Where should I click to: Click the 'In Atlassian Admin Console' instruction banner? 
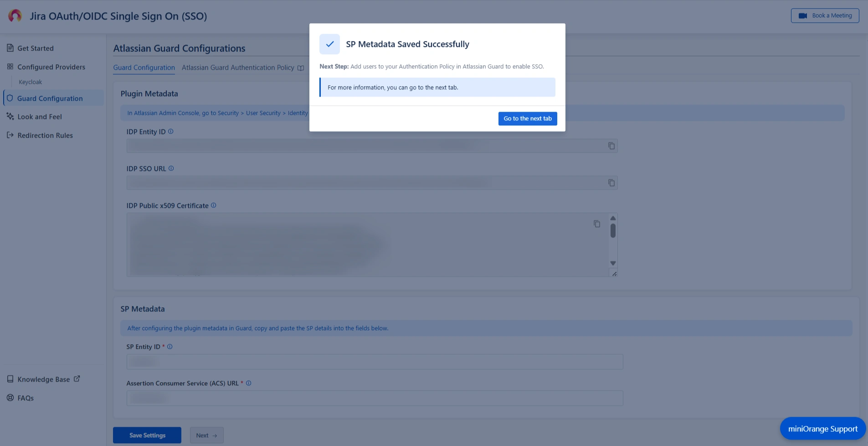[x=483, y=113]
